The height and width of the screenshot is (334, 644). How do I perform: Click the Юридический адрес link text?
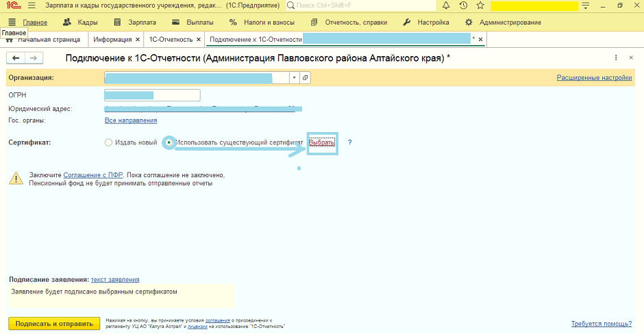pos(203,109)
